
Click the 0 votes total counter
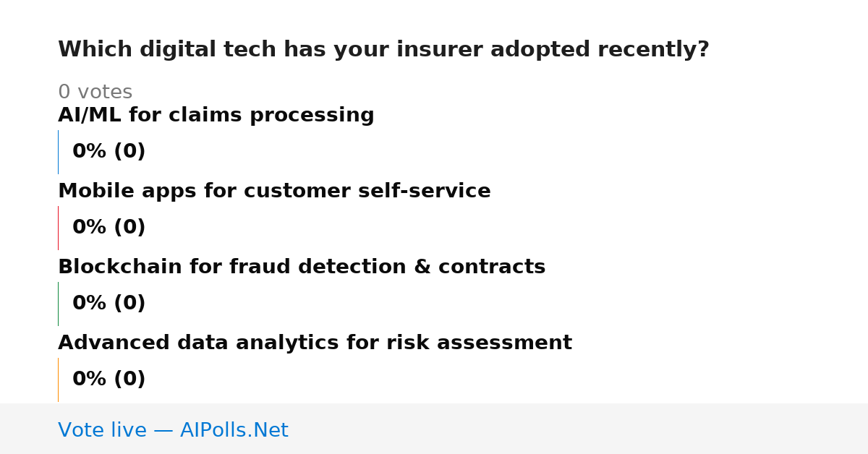point(95,93)
